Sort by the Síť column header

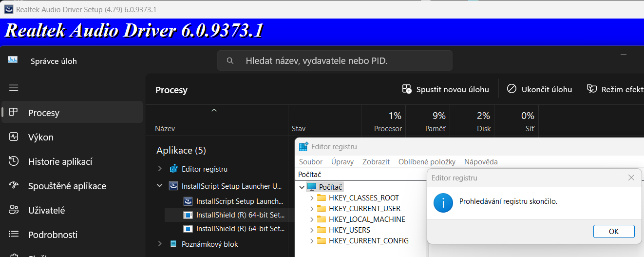tap(516, 120)
